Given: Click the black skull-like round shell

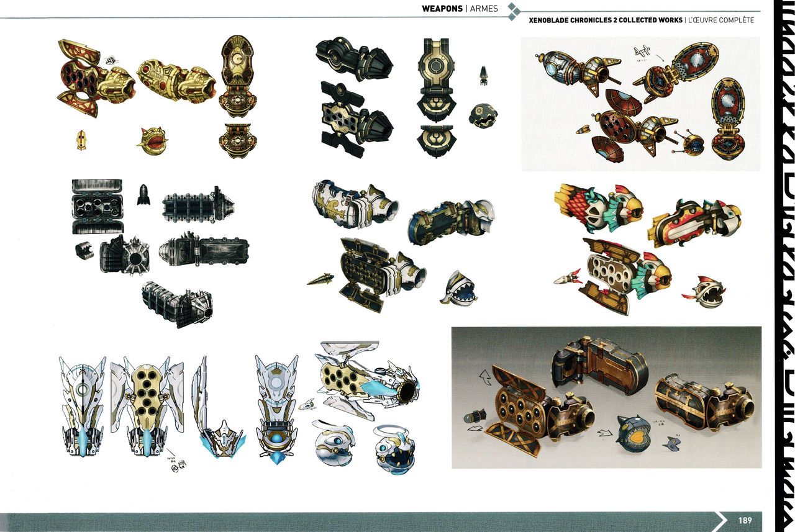Looking at the screenshot, I should coord(483,115).
